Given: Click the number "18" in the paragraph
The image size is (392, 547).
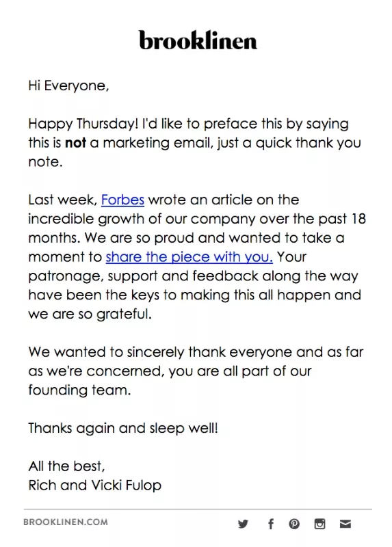Looking at the screenshot, I should [358, 219].
